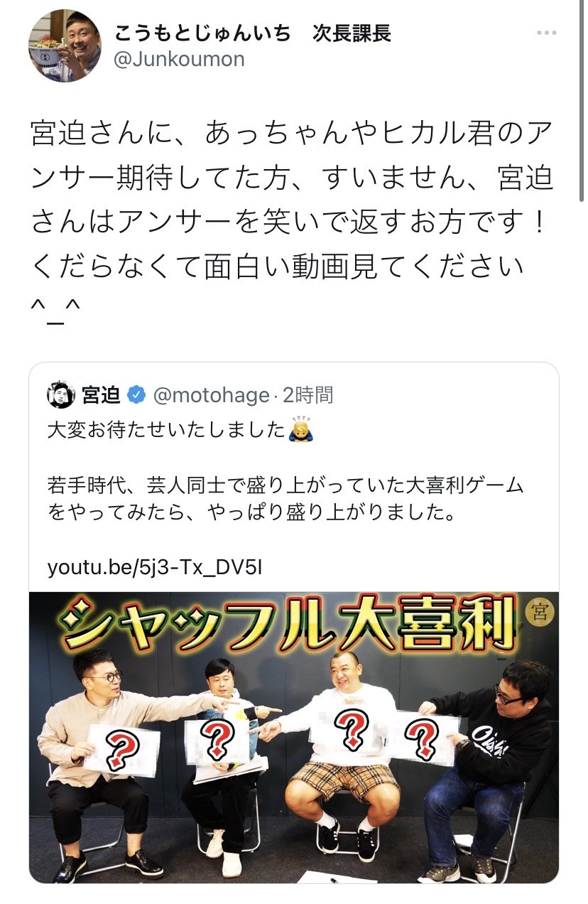588x904 pixels.
Task: Tap こうもとじゅんいち profile avatar photo
Action: click(x=65, y=45)
